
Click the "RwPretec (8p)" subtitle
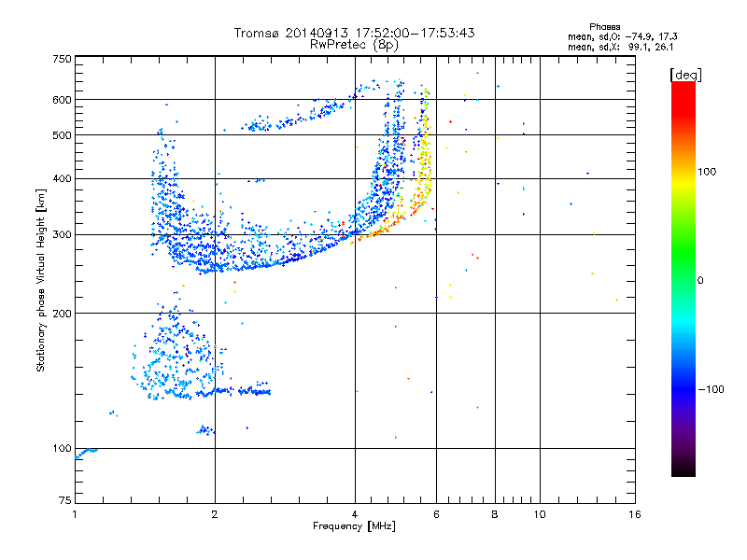pyautogui.click(x=354, y=45)
